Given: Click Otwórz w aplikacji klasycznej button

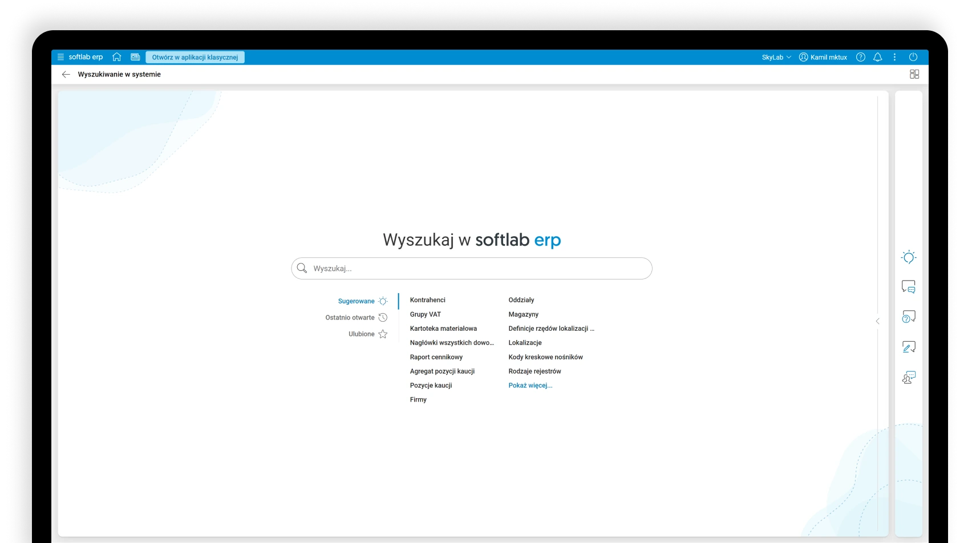Looking at the screenshot, I should coord(195,57).
